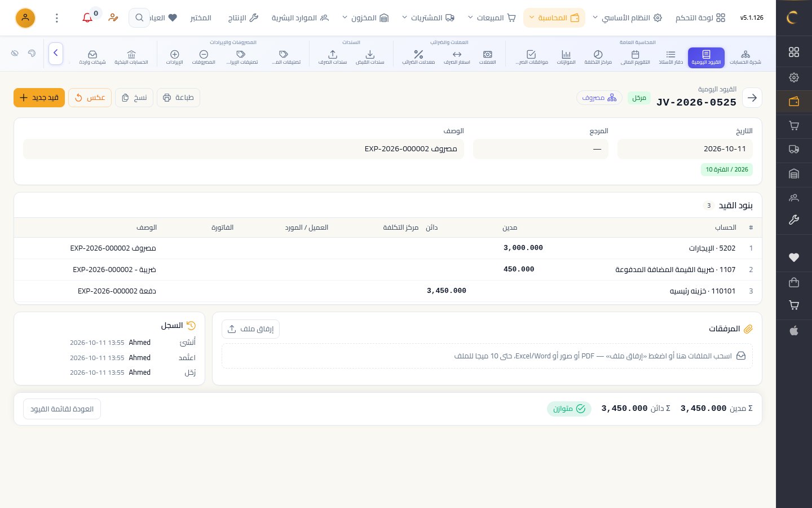Screen dimensions: 812x508
Task: Open the theme palette icon
Action: pyautogui.click(x=32, y=53)
